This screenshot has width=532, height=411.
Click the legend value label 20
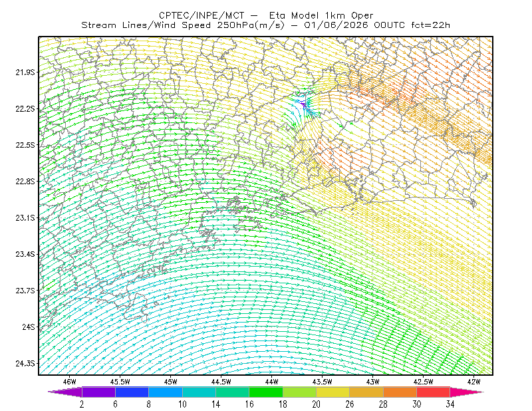click(317, 404)
